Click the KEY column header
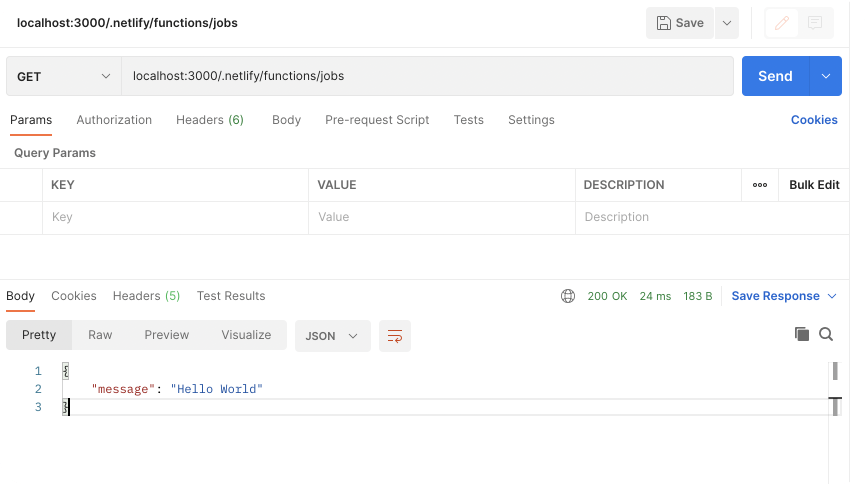The height and width of the screenshot is (484, 865). (x=63, y=185)
